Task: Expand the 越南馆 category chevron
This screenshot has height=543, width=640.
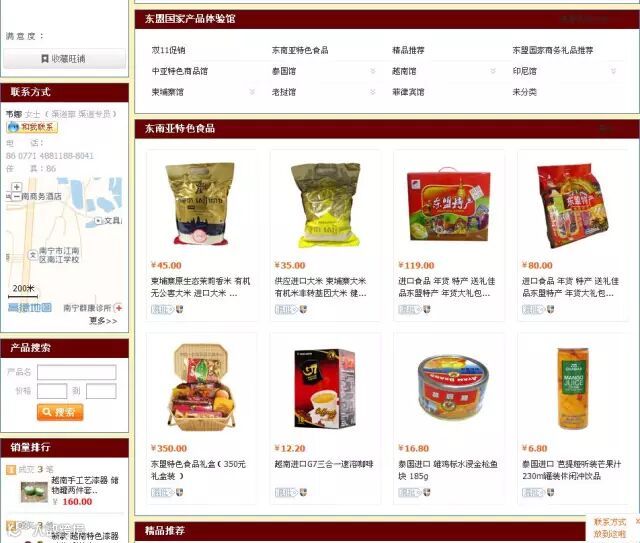Action: [493, 71]
